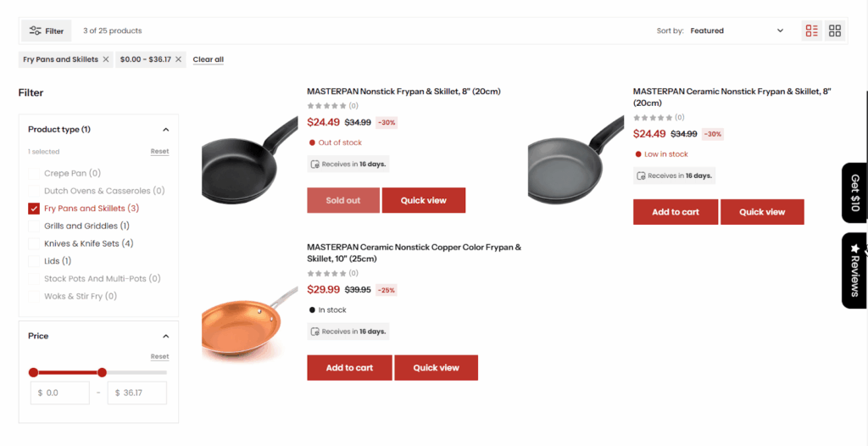Remove Fry Pans and Skillets filter tag

click(x=106, y=59)
